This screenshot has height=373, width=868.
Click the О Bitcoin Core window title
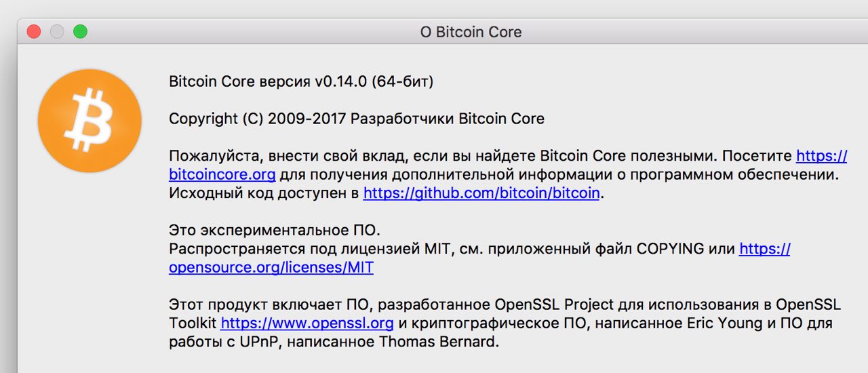pyautogui.click(x=471, y=32)
